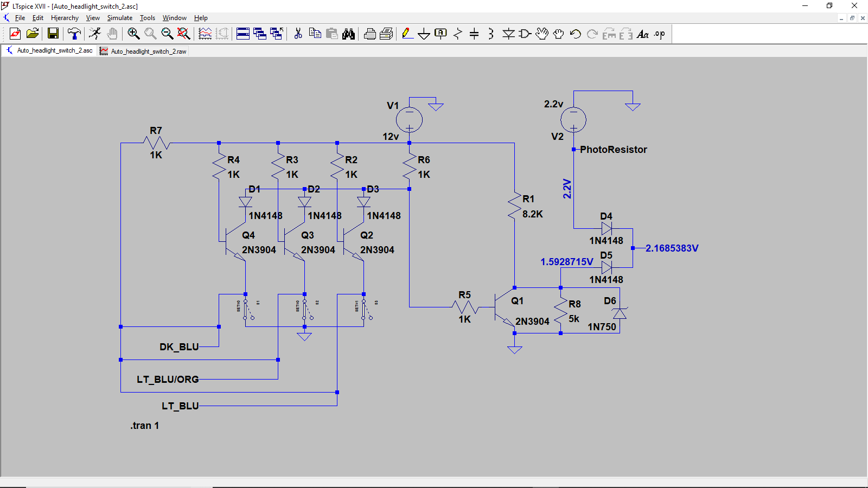Open the Control Panel hammer icon

74,34
